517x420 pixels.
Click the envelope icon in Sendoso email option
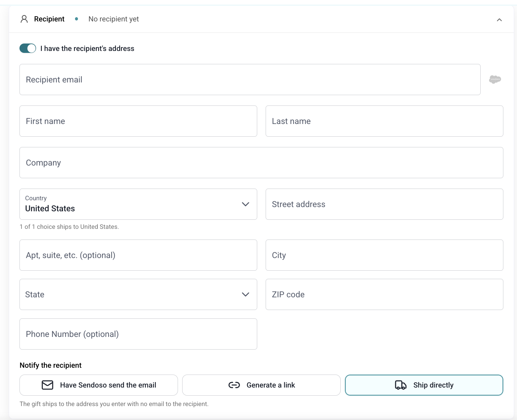coord(47,385)
